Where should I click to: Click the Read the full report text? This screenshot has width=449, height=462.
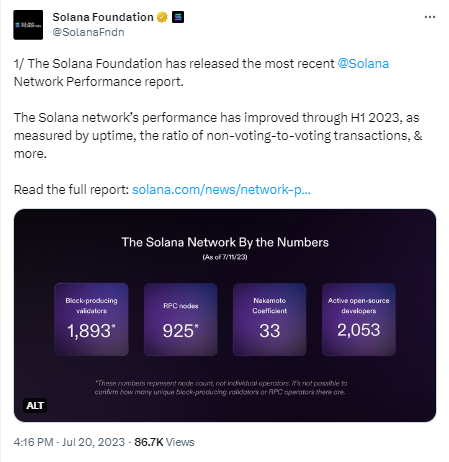71,189
